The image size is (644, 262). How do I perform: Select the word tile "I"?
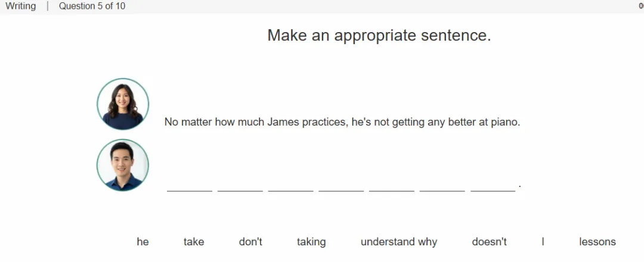pyautogui.click(x=543, y=242)
